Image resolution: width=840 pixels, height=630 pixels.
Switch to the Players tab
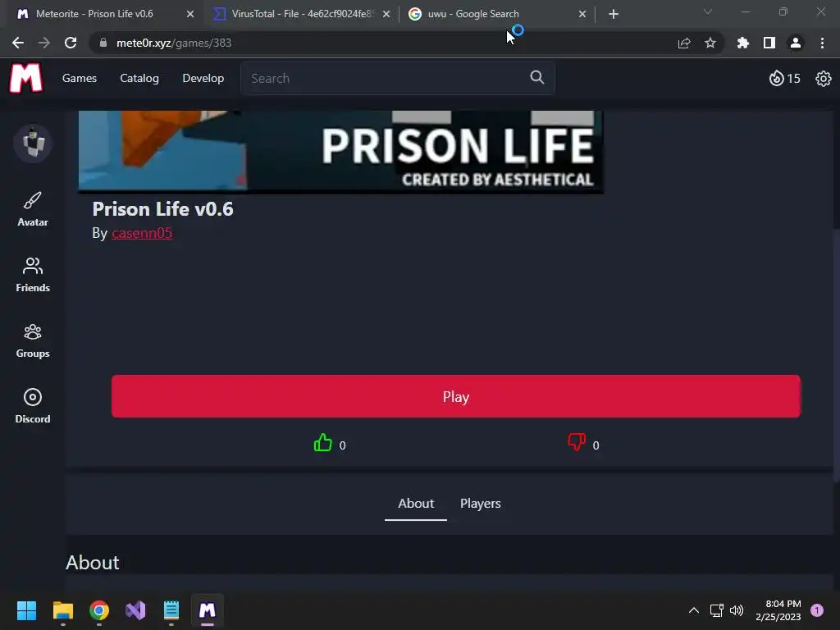pyautogui.click(x=480, y=504)
